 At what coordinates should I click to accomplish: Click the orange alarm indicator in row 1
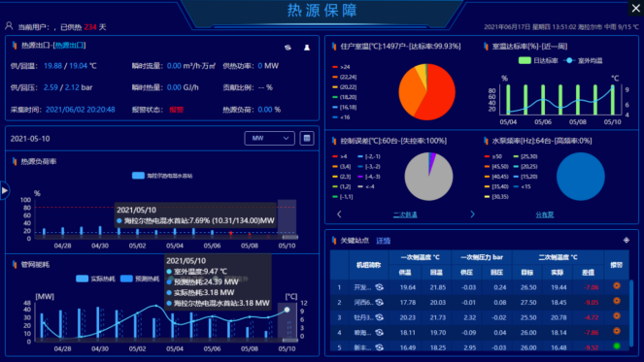coord(617,286)
